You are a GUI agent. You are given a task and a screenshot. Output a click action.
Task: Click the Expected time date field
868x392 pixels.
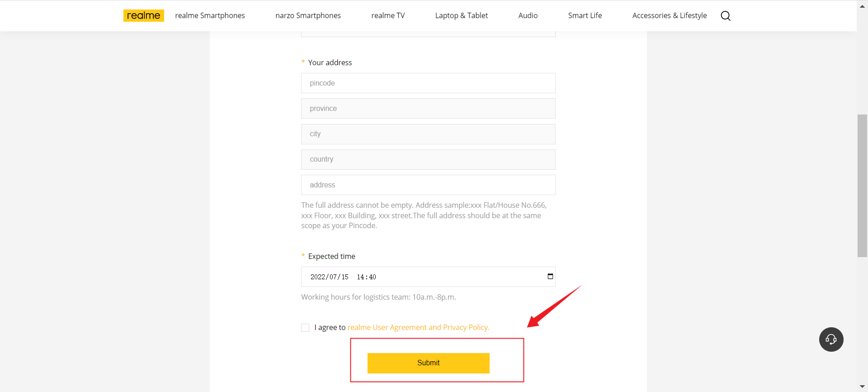407,277
